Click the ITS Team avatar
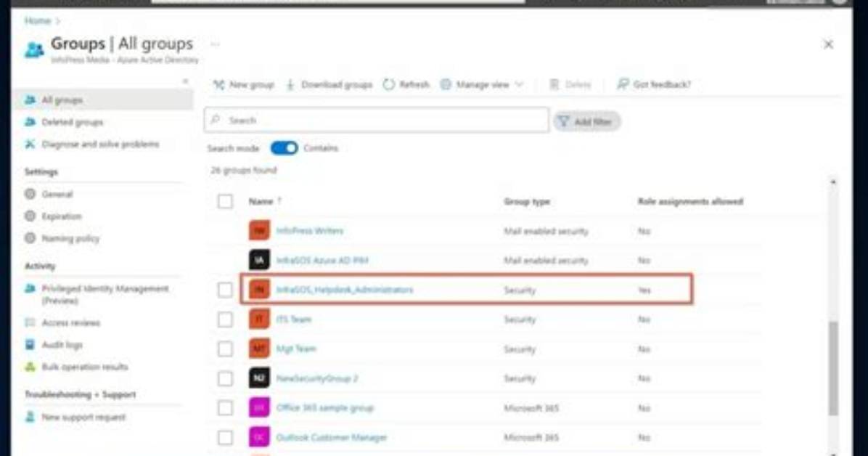Screen dimensions: 868x456 tap(259, 319)
